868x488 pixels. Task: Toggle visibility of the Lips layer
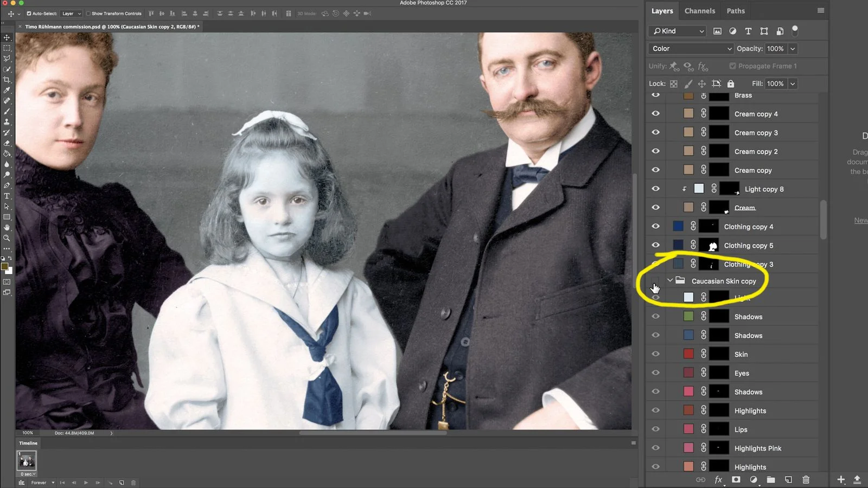pyautogui.click(x=655, y=429)
